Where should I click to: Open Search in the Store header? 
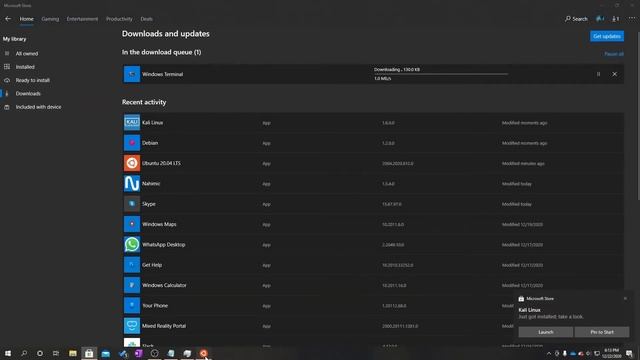[576, 19]
